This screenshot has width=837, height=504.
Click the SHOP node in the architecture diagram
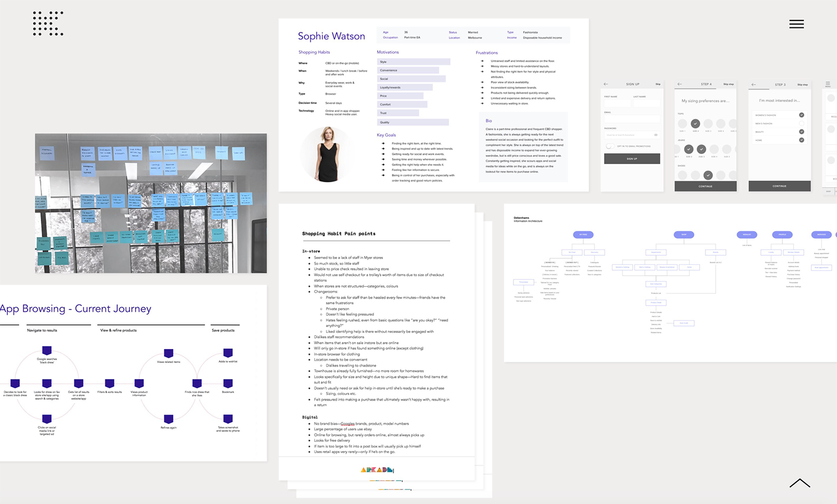[684, 234]
